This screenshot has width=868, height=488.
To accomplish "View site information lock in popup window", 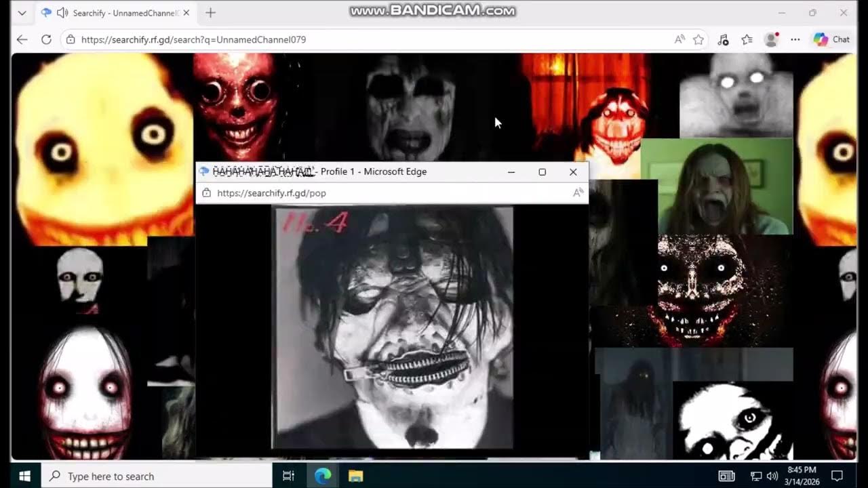I will (x=206, y=193).
